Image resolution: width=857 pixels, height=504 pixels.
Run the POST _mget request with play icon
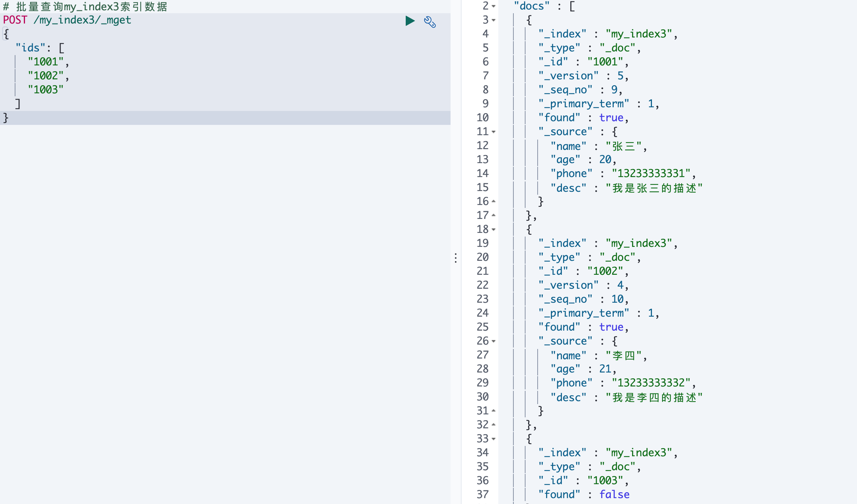[410, 21]
